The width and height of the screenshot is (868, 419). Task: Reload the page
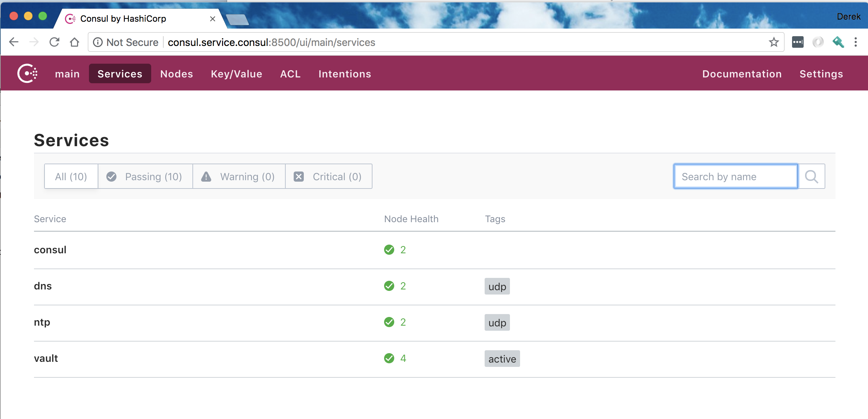[54, 42]
